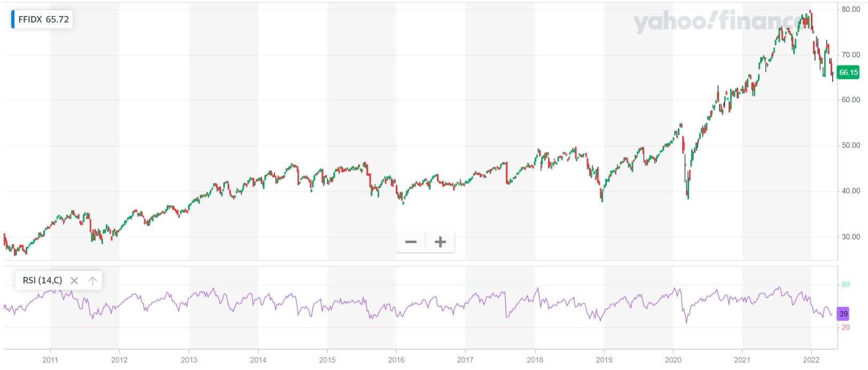Click the green 66.15 current price tag
Image resolution: width=868 pixels, height=370 pixels.
coord(848,72)
